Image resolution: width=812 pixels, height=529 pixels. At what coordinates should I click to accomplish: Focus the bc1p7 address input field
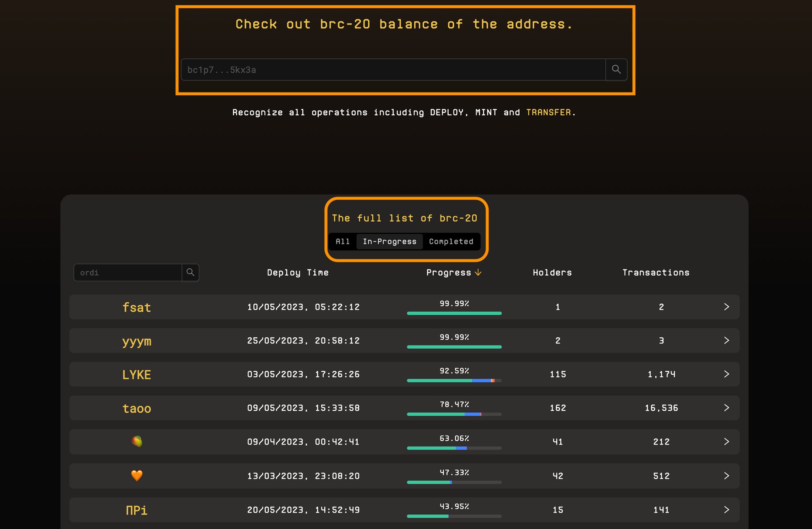coord(393,70)
